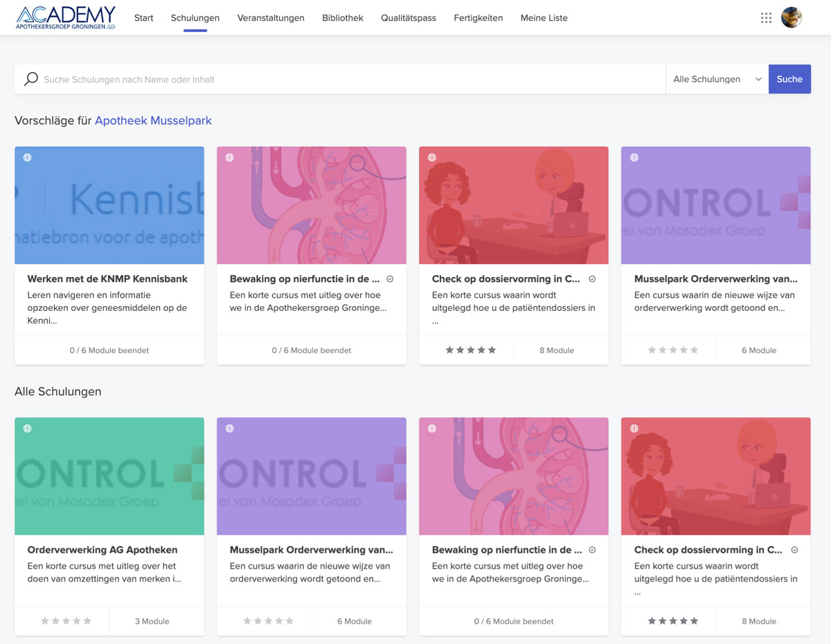Open the apps grid menu icon
Viewport: 831px width, 644px height.
coord(766,18)
